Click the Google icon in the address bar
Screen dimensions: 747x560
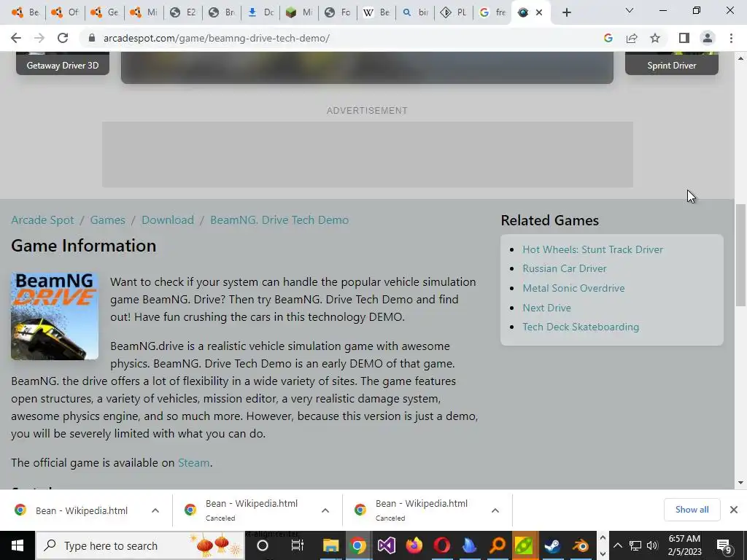[x=608, y=38]
